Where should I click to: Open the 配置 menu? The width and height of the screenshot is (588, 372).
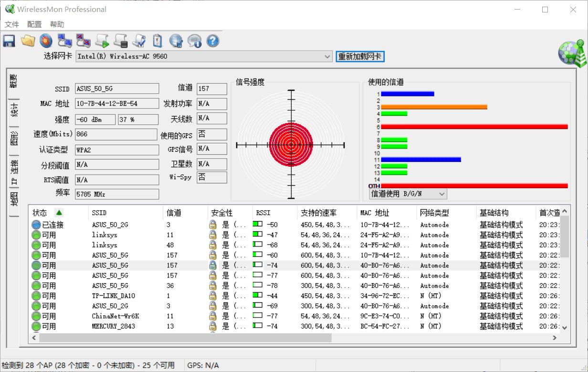[x=33, y=24]
